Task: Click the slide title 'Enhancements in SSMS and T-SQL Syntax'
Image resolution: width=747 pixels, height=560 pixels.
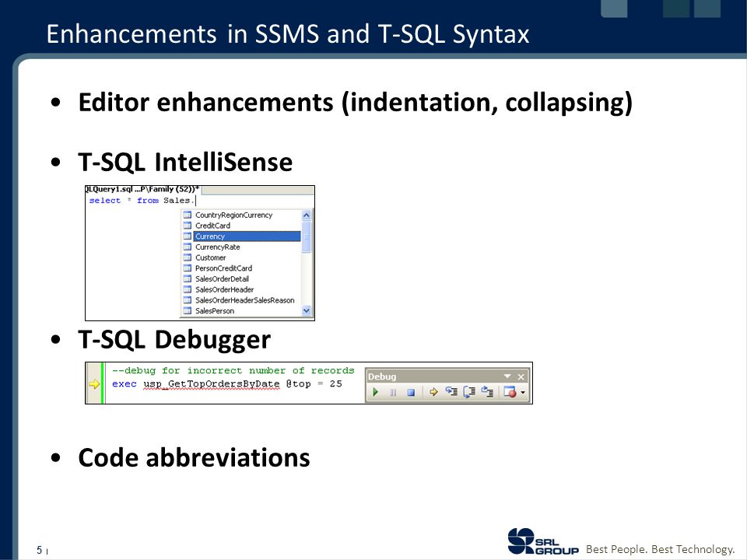Action: [288, 34]
